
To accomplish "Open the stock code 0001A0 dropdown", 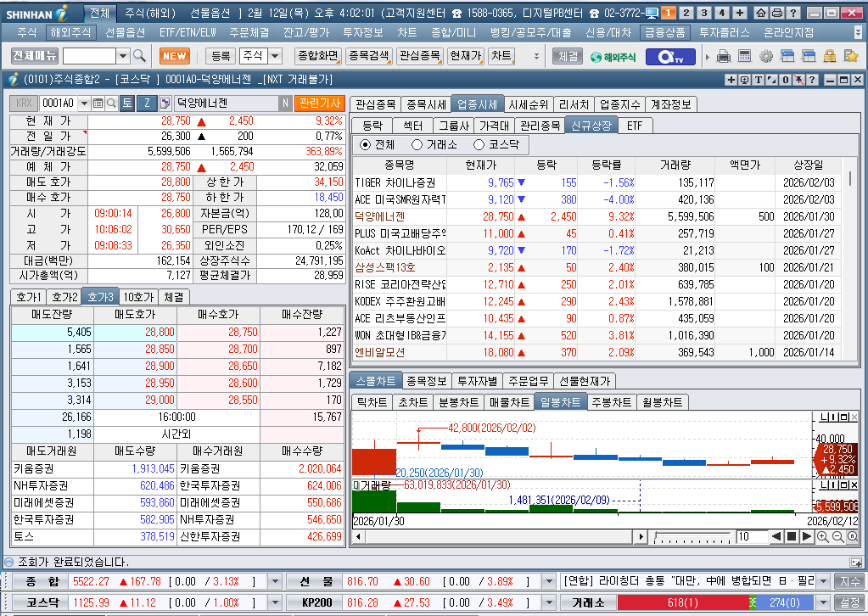I will (x=84, y=103).
